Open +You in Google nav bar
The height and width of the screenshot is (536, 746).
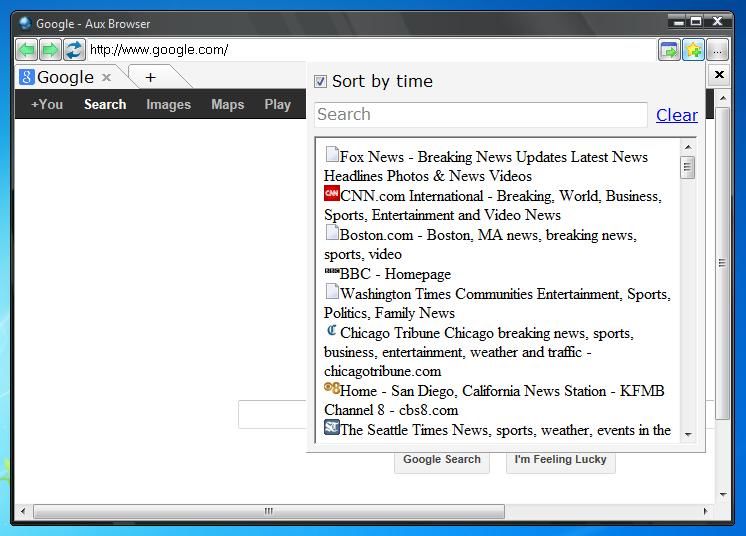pos(47,104)
